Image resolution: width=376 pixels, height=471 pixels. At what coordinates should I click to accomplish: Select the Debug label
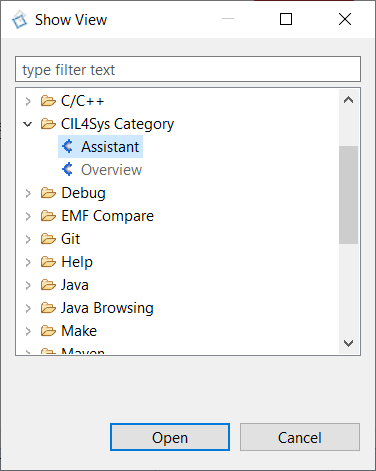84,193
